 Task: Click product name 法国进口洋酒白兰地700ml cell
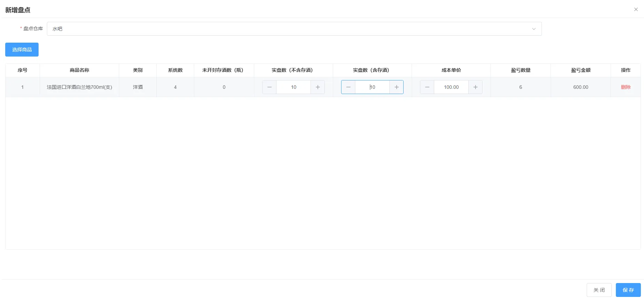click(x=79, y=87)
